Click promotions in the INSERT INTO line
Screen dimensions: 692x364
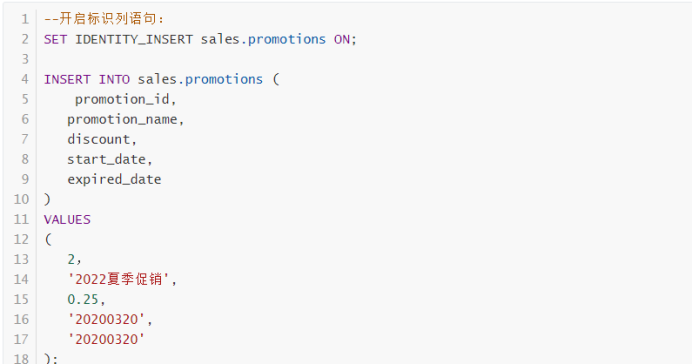(x=224, y=79)
